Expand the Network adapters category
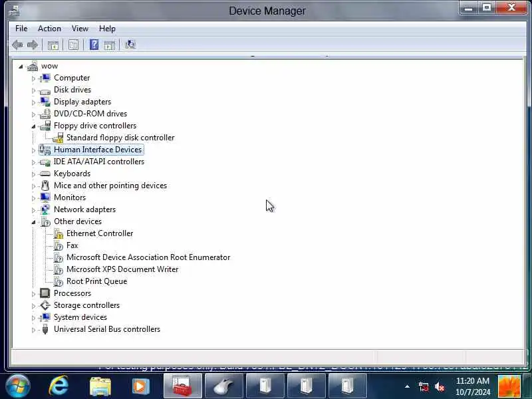Image resolution: width=532 pixels, height=399 pixels. [33, 210]
